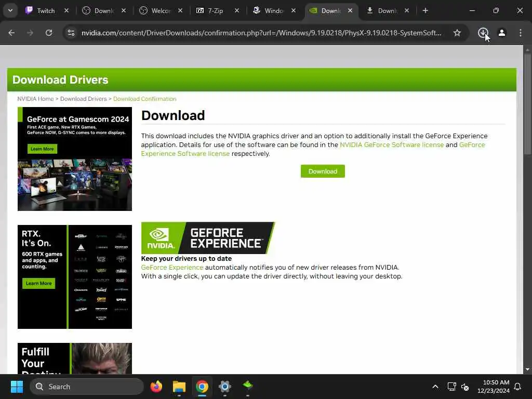Close the Twitch tab

[x=66, y=10]
